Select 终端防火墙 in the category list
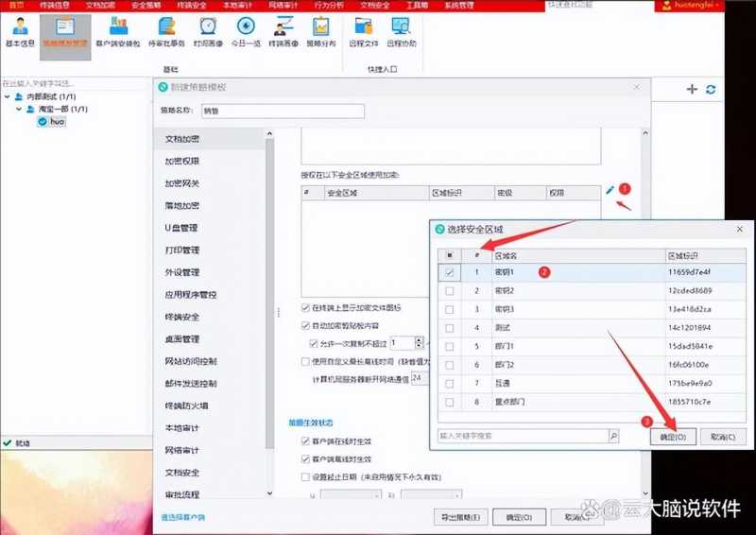This screenshot has height=535, width=756. point(186,406)
